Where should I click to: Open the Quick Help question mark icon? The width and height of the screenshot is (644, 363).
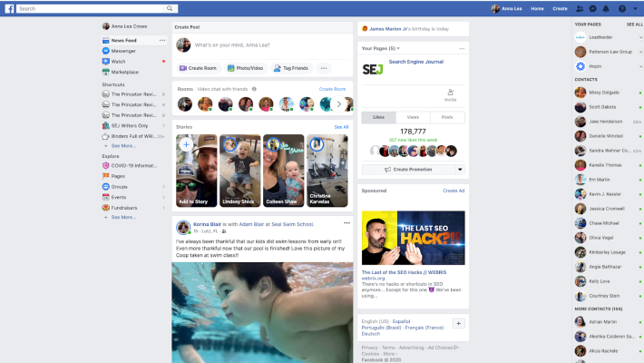coord(620,8)
